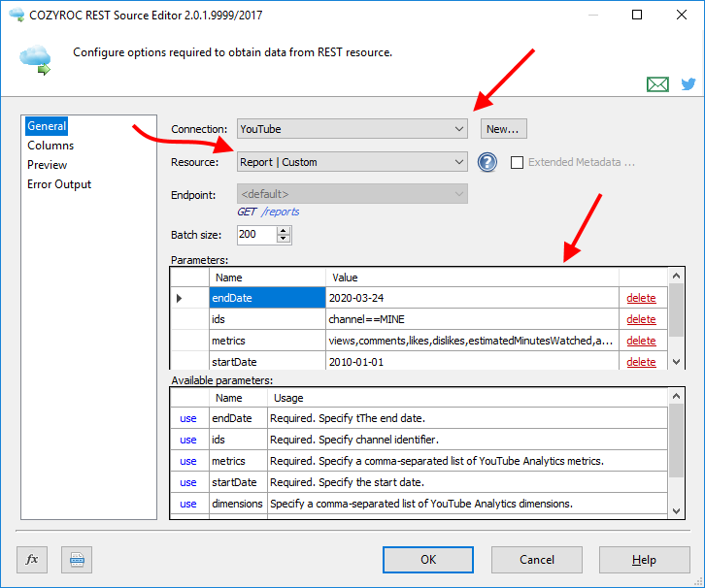Click the COZYROC cloud title bar icon

click(x=17, y=15)
